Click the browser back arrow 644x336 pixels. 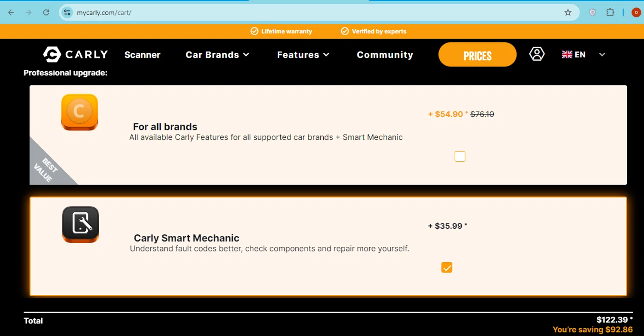tap(11, 12)
